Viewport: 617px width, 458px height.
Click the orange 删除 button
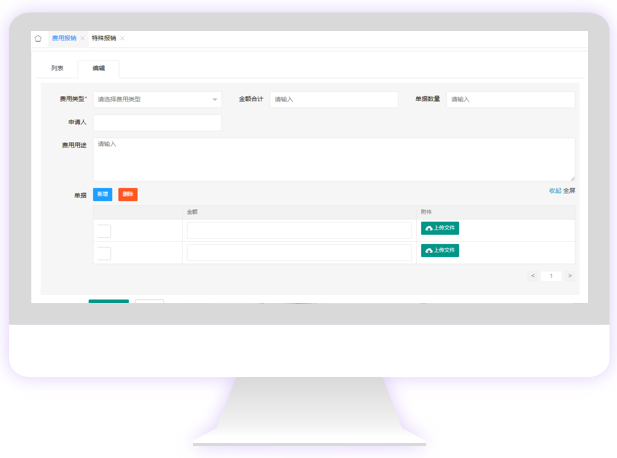pos(128,194)
